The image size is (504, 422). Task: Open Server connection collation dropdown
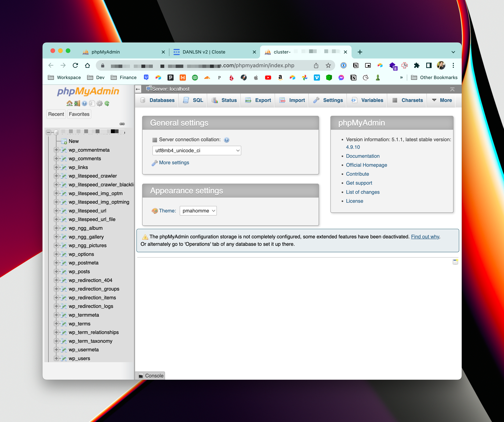(197, 151)
